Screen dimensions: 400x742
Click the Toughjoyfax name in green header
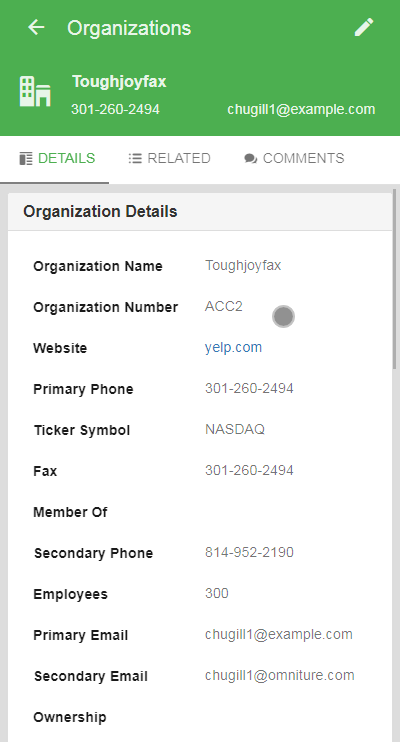119,81
